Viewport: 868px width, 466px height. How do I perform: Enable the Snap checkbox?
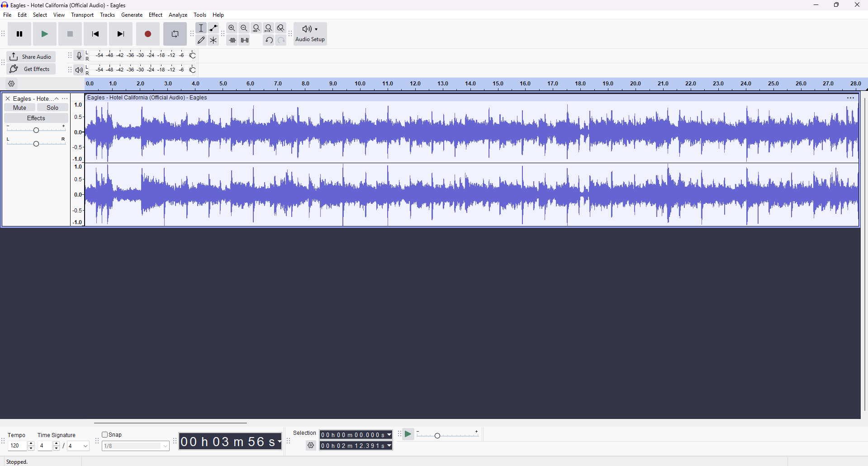coord(105,435)
